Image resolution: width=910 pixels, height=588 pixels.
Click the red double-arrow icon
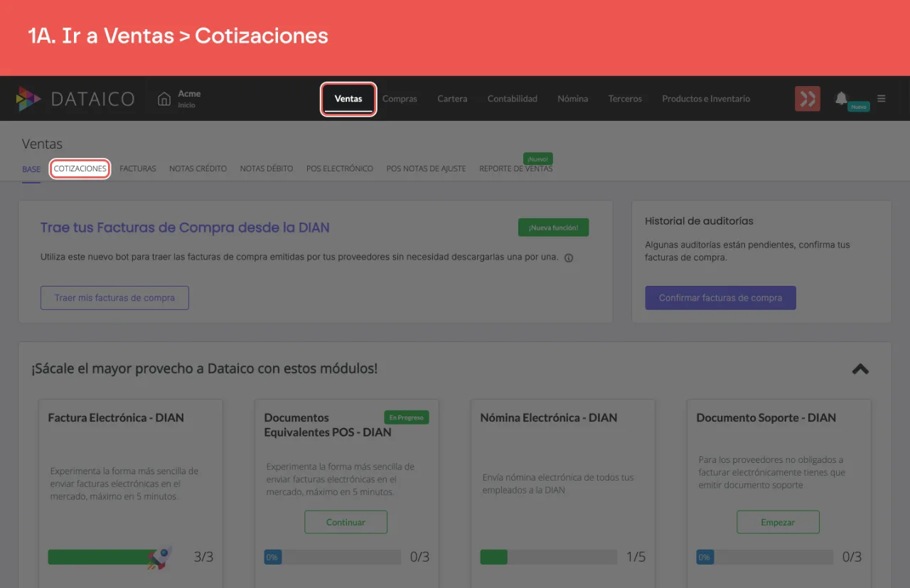(x=807, y=99)
